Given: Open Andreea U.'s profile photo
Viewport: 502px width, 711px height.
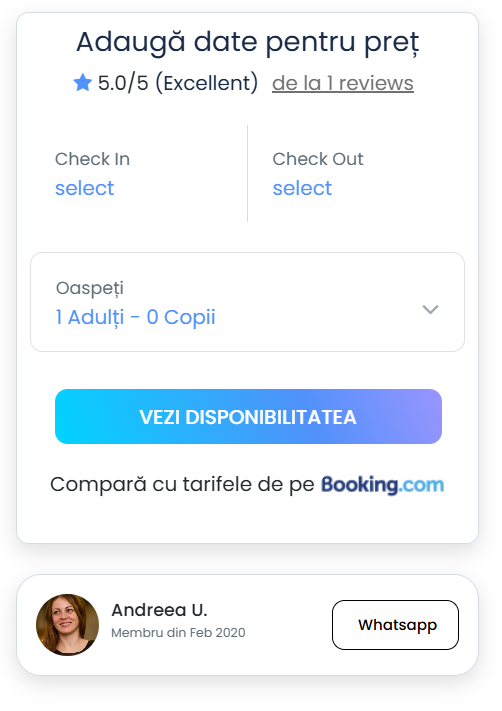Looking at the screenshot, I should coord(68,625).
